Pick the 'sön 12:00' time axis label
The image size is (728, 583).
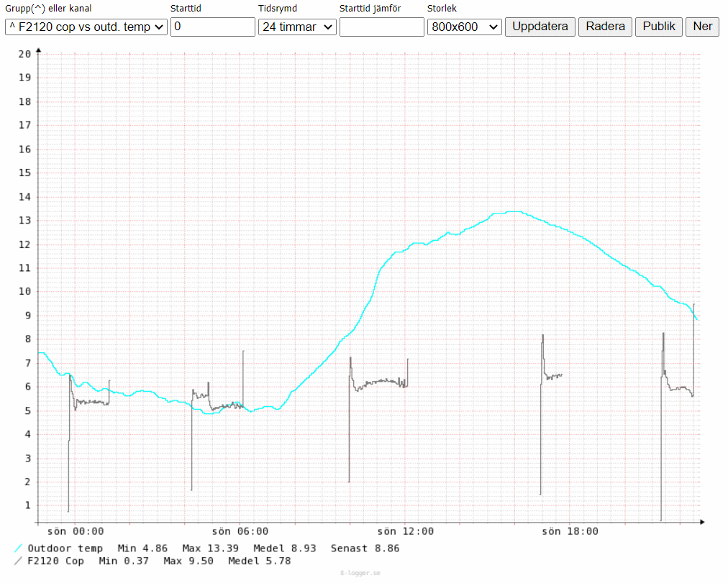tap(406, 532)
